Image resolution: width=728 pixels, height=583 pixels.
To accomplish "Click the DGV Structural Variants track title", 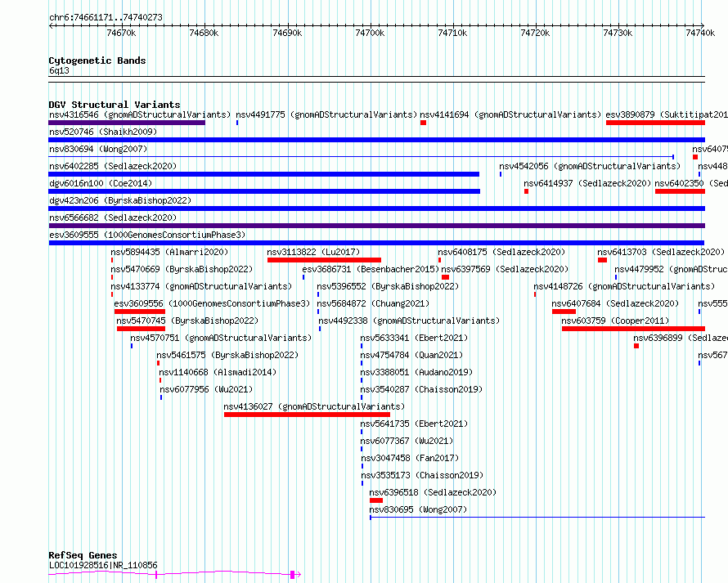I will click(x=115, y=105).
